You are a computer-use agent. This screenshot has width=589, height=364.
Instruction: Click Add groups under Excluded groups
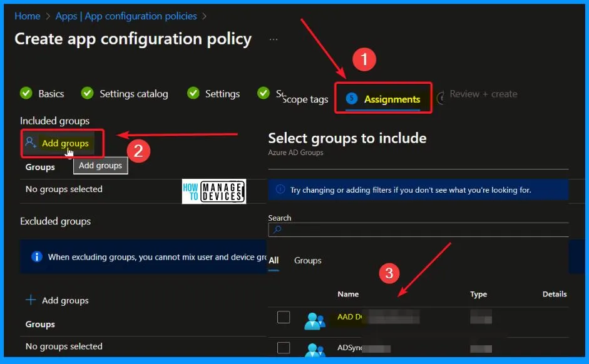point(65,300)
